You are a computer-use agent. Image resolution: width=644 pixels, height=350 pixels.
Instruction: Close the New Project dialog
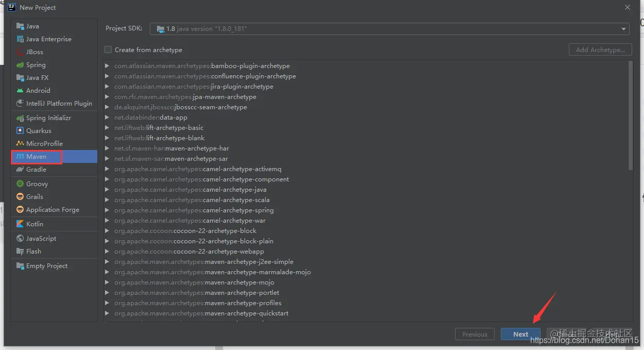pyautogui.click(x=627, y=8)
